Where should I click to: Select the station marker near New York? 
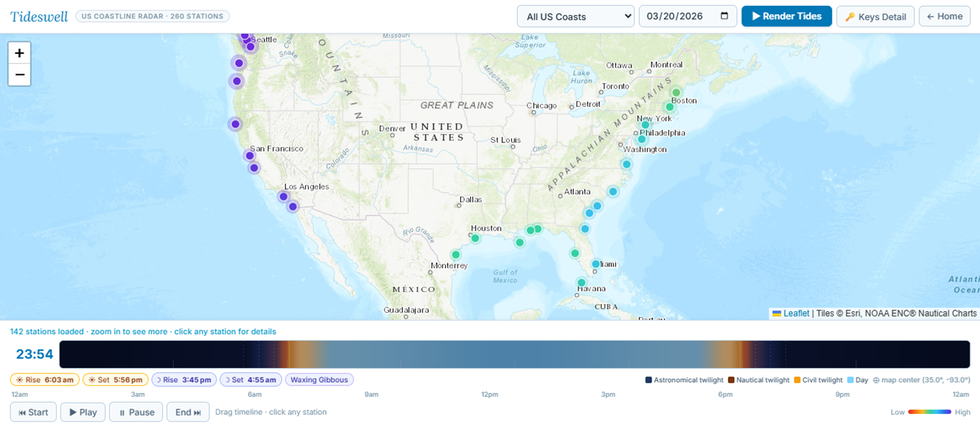(645, 125)
